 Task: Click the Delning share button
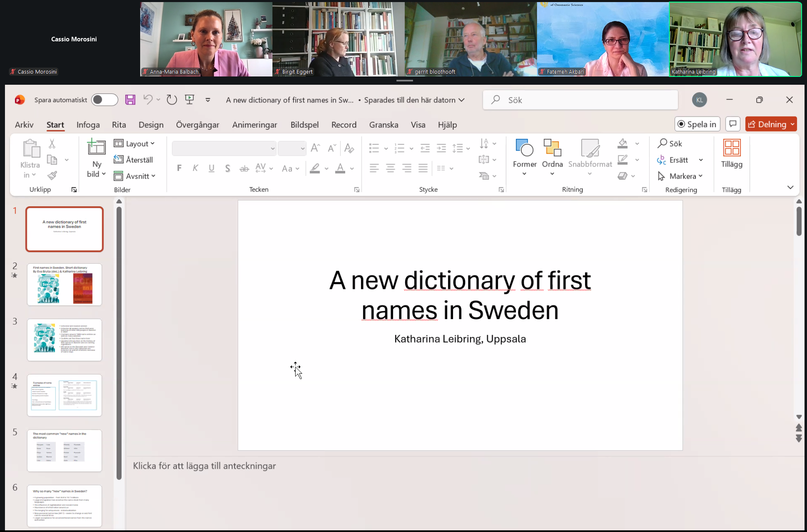coord(771,124)
